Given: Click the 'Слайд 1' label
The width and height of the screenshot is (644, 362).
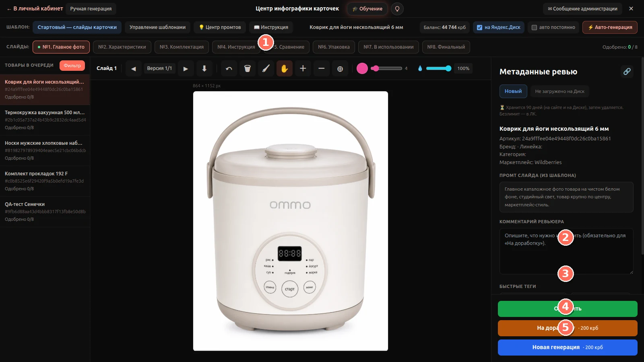Looking at the screenshot, I should 107,68.
